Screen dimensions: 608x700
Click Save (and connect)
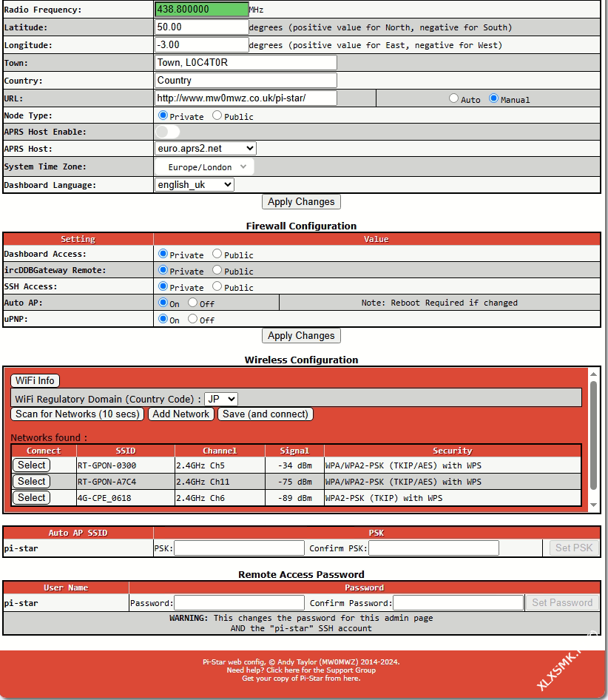tap(265, 414)
